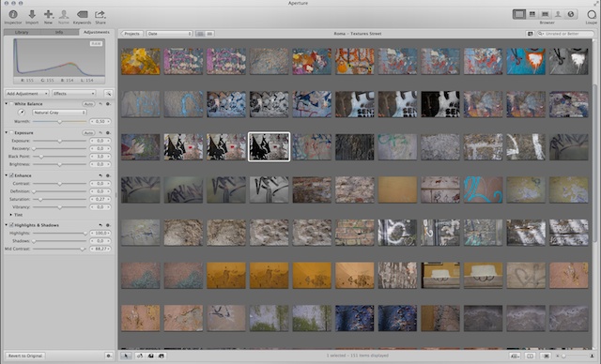The width and height of the screenshot is (601, 364).
Task: Click the white balance eyedropper
Action: point(22,113)
